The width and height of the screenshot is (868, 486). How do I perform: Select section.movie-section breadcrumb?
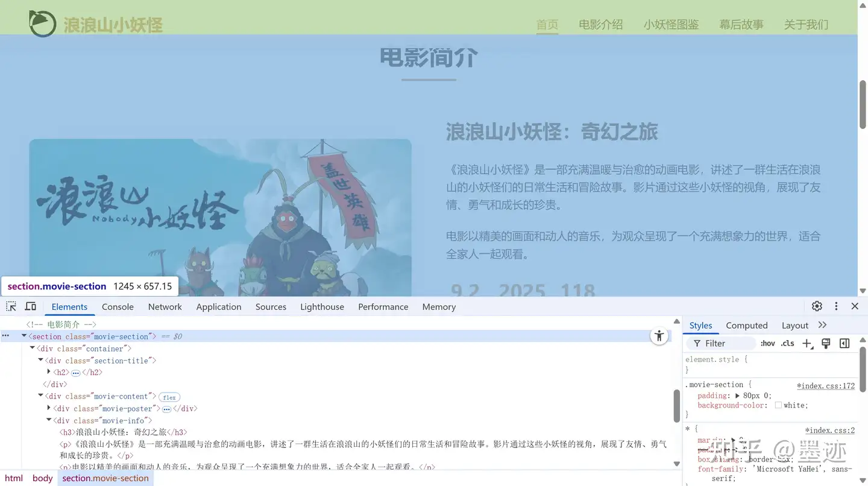[105, 478]
